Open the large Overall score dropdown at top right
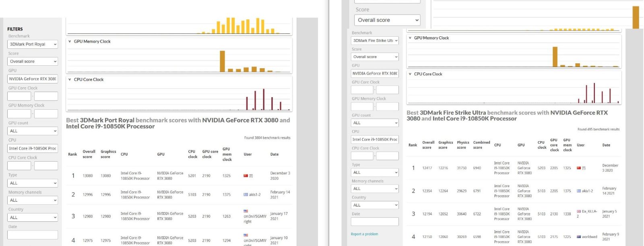This screenshot has height=246, width=644. coord(387,20)
